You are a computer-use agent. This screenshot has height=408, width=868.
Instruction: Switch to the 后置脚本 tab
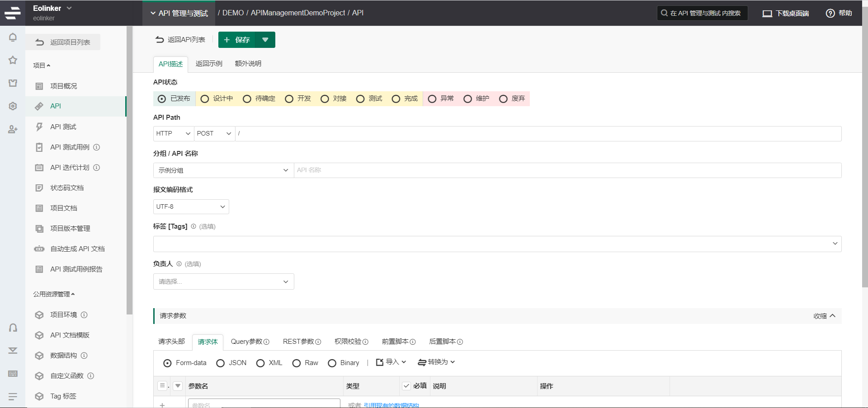(x=446, y=342)
